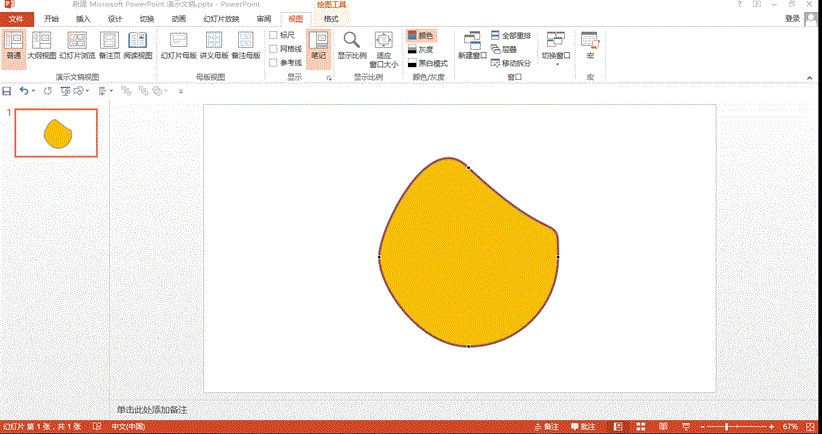
Task: Open the Insert (插入) ribbon tab
Action: coord(83,19)
